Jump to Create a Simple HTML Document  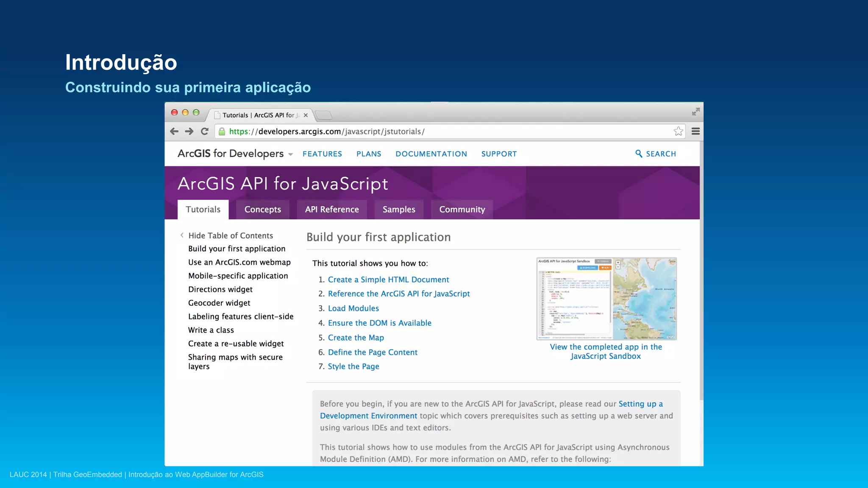tap(388, 280)
